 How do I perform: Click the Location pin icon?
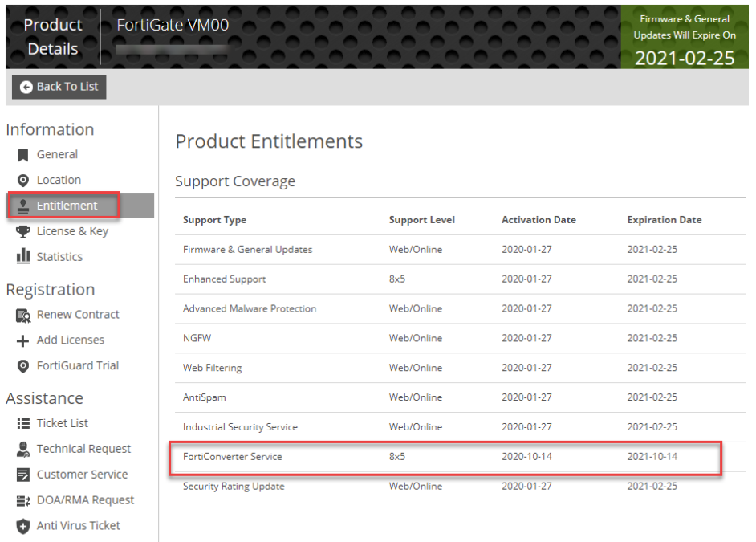click(22, 181)
